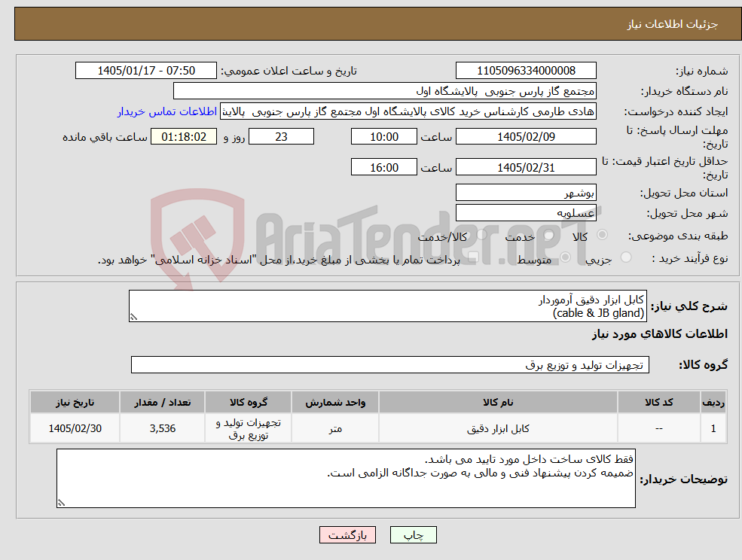
Task: Click the اطلاعات کالاهای مورد نیاز heading
Action: [x=660, y=334]
